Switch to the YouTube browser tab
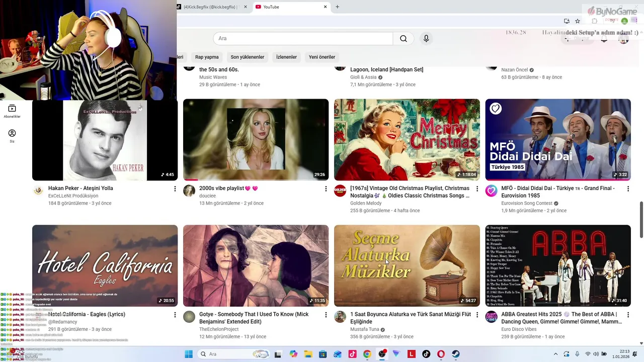The height and width of the screenshot is (362, 644). [291, 7]
